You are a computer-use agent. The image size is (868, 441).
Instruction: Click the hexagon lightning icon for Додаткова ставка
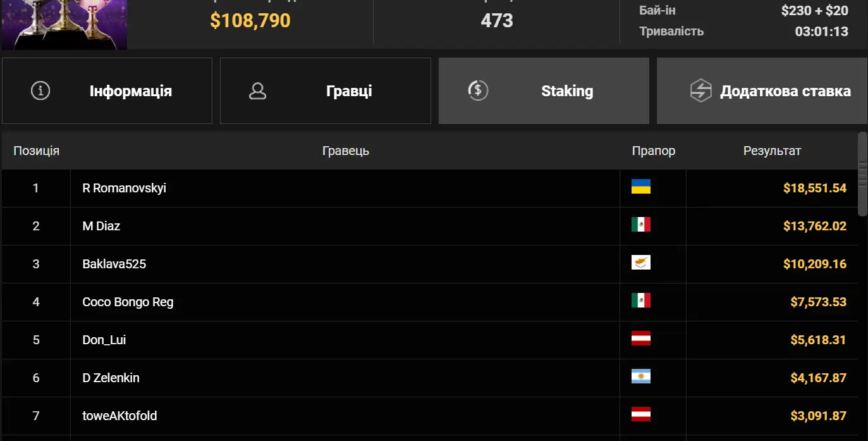pyautogui.click(x=700, y=90)
